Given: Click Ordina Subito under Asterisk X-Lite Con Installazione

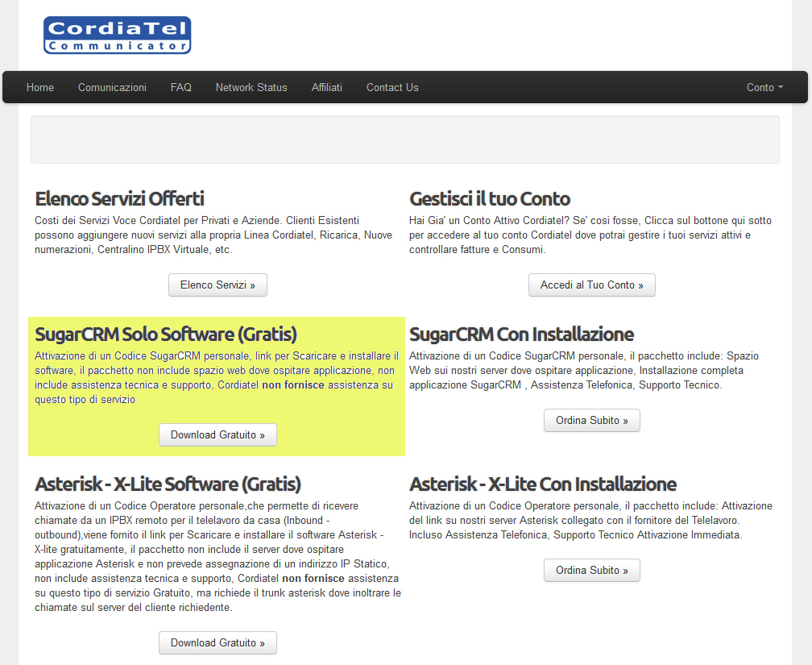Looking at the screenshot, I should click(x=592, y=570).
